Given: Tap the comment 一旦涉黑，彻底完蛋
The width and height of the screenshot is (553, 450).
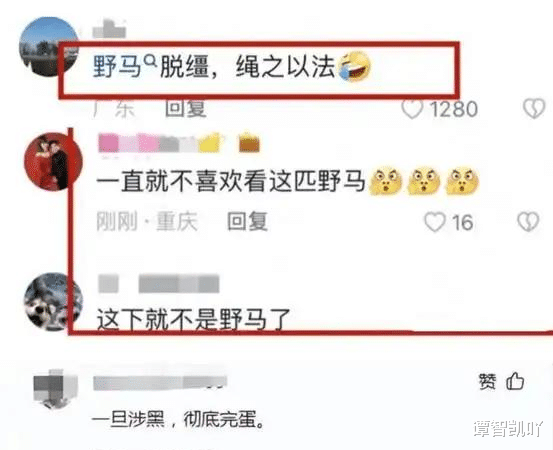Looking at the screenshot, I should click(178, 420).
